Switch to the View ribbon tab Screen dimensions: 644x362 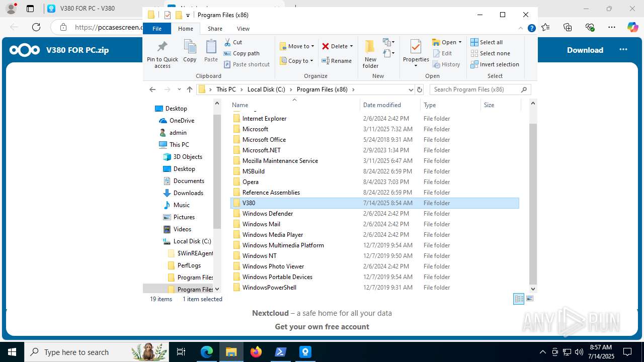coord(243,29)
